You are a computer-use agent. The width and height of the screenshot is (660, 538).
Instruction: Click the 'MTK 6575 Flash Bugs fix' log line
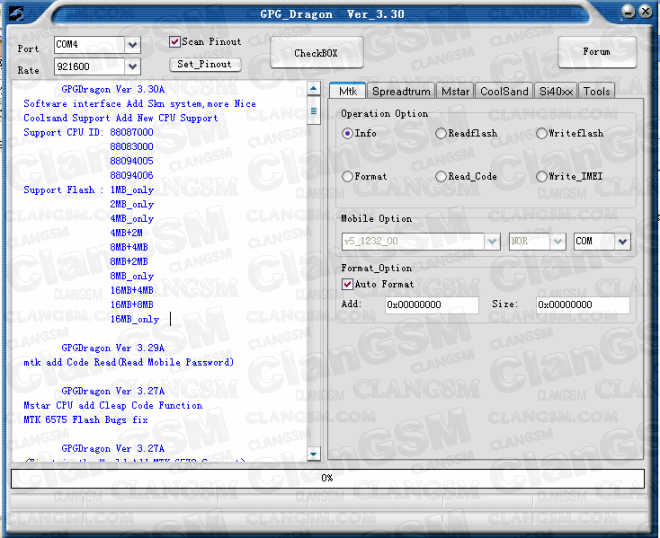click(86, 420)
